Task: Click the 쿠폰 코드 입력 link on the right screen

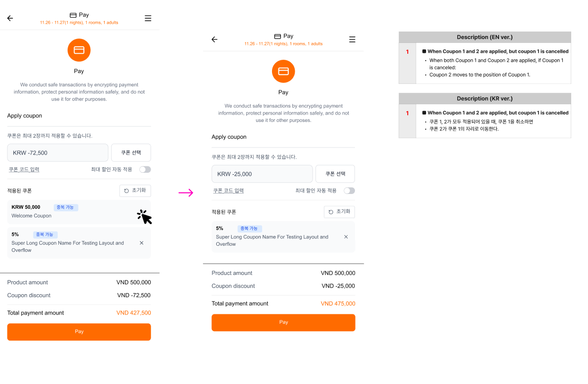Action: point(229,191)
